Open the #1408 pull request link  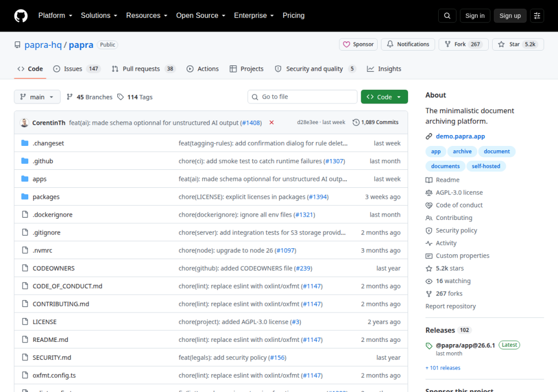[x=251, y=122]
